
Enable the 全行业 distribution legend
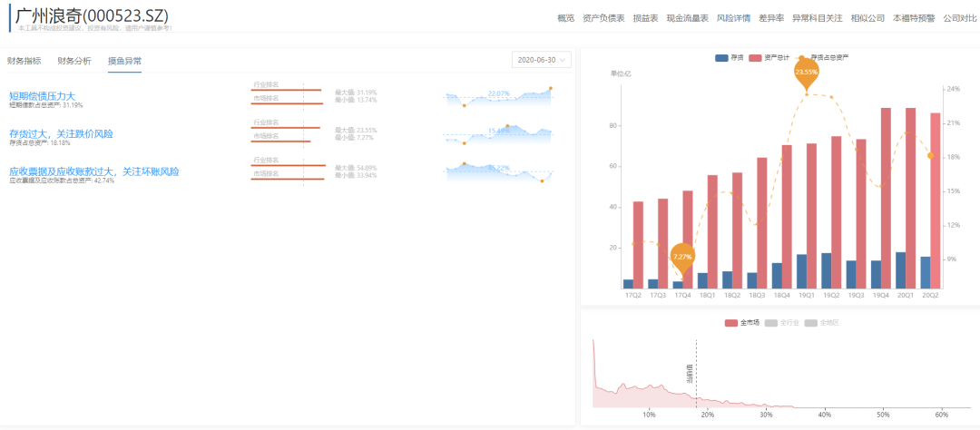[782, 323]
